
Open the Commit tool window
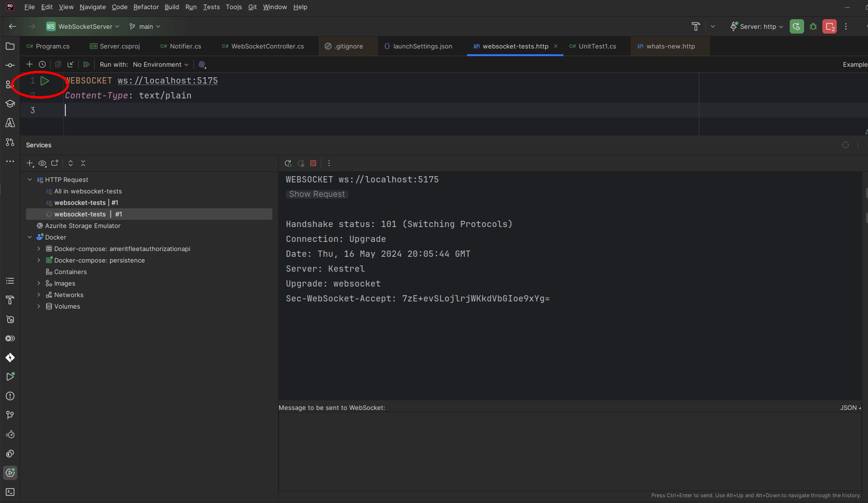(x=10, y=65)
